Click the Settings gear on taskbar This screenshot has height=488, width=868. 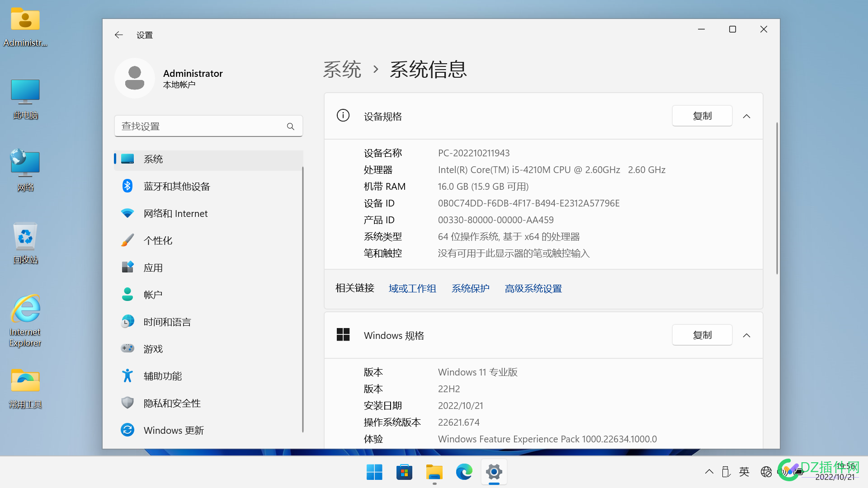(x=494, y=472)
